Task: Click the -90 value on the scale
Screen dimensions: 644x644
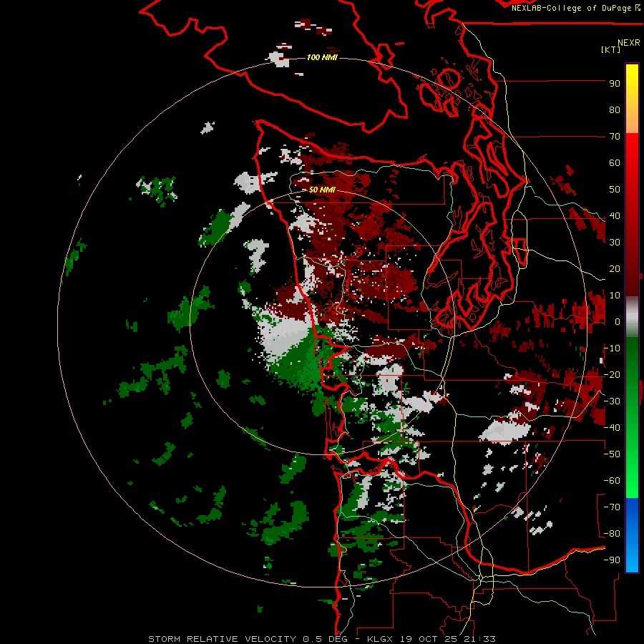Action: pos(612,560)
